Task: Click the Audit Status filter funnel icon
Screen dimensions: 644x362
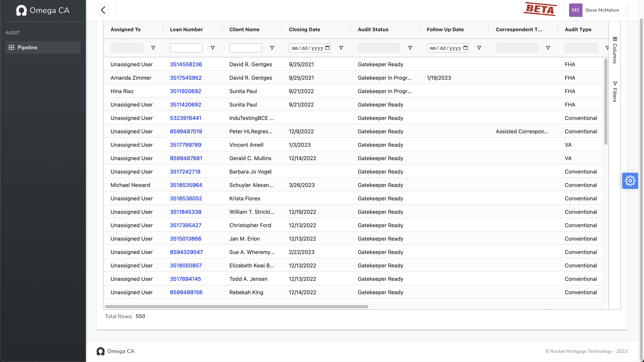Action: click(x=410, y=48)
